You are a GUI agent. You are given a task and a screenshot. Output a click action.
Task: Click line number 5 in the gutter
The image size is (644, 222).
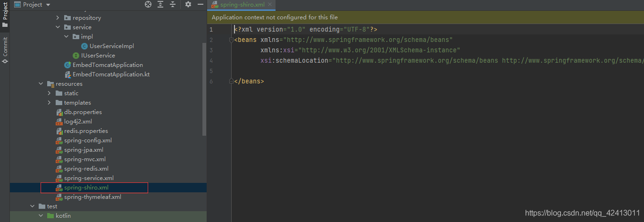[211, 71]
